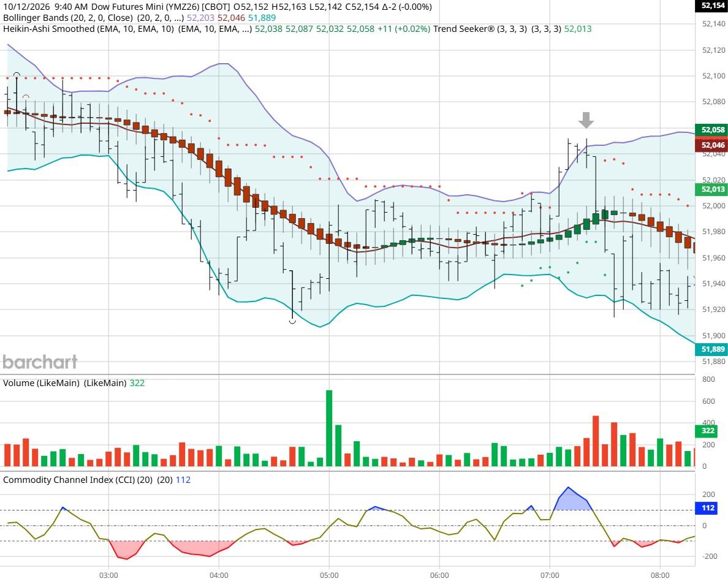Click the Trend Seeker value 52,013 in legend

click(578, 29)
